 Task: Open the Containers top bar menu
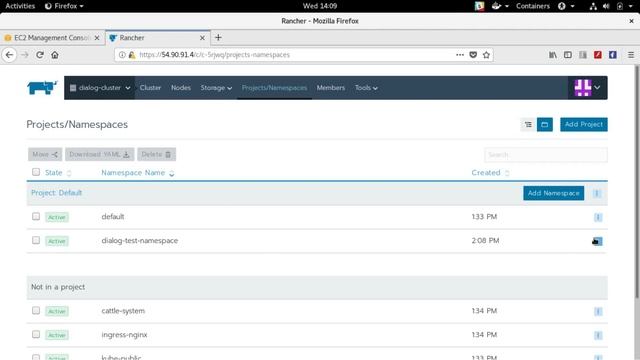pyautogui.click(x=533, y=6)
